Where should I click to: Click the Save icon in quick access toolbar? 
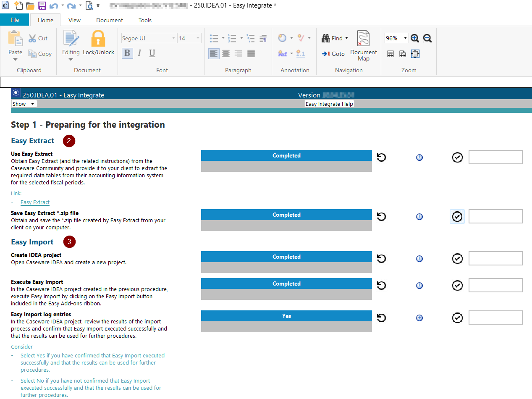42,5
